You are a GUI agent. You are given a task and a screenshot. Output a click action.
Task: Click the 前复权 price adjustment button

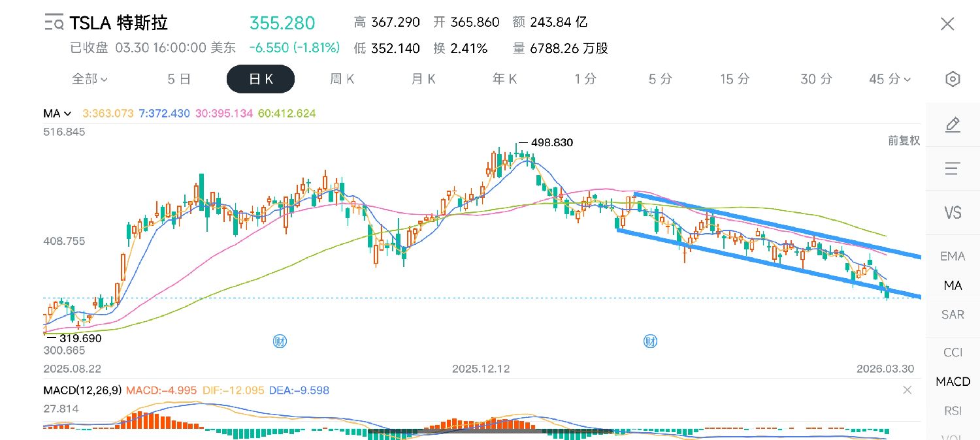[903, 140]
